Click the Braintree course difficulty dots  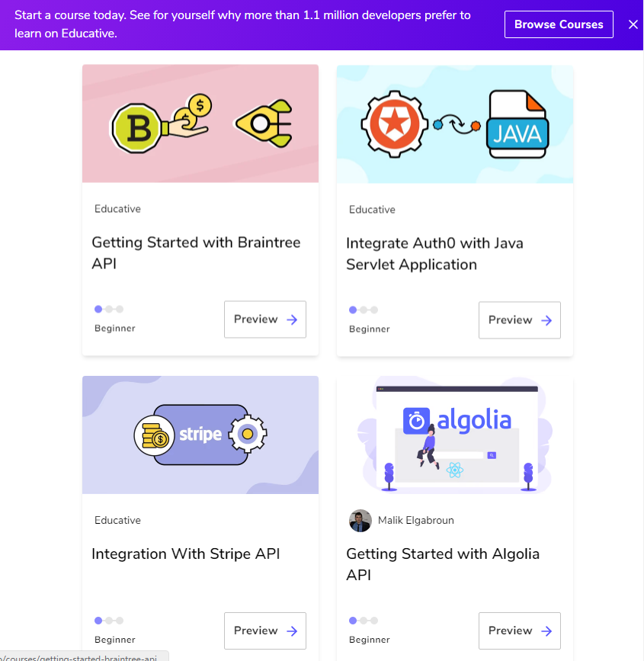click(109, 309)
